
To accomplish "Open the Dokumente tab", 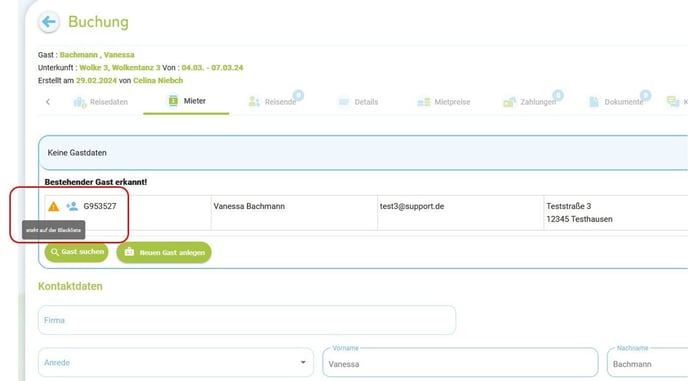I will tap(616, 102).
